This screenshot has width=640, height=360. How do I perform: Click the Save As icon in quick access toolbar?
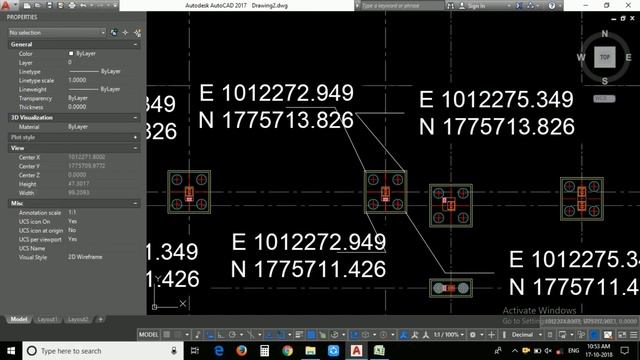coord(60,5)
